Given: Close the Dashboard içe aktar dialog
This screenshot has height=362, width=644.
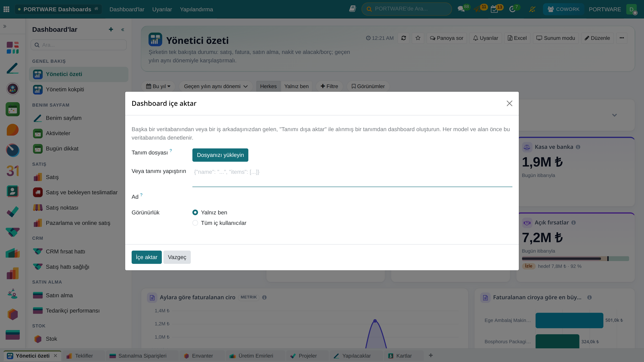Looking at the screenshot, I should [x=510, y=103].
